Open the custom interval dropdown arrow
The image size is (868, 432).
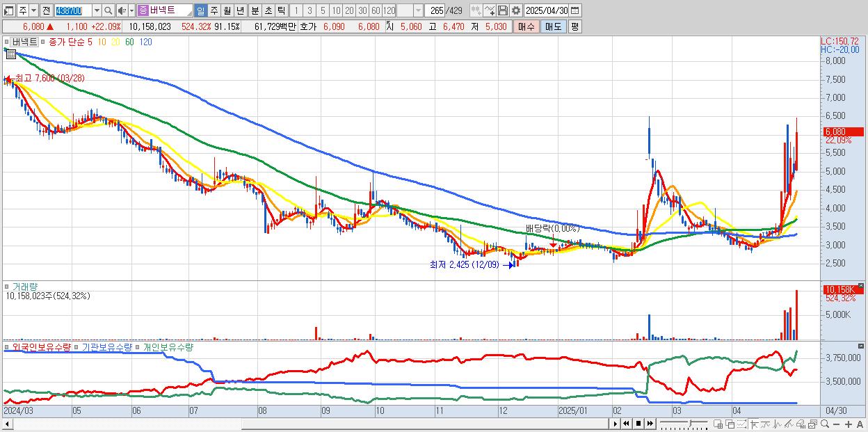pos(418,10)
